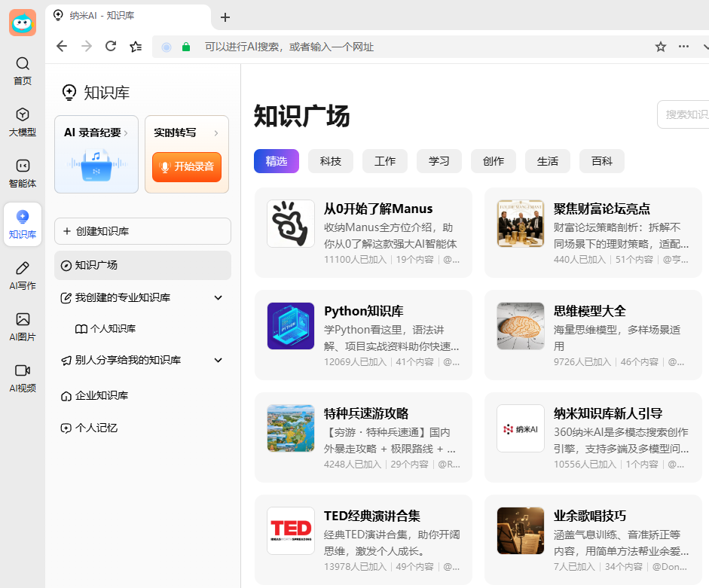Open the AI写作 writing tool
This screenshot has width=709, height=588.
point(23,275)
